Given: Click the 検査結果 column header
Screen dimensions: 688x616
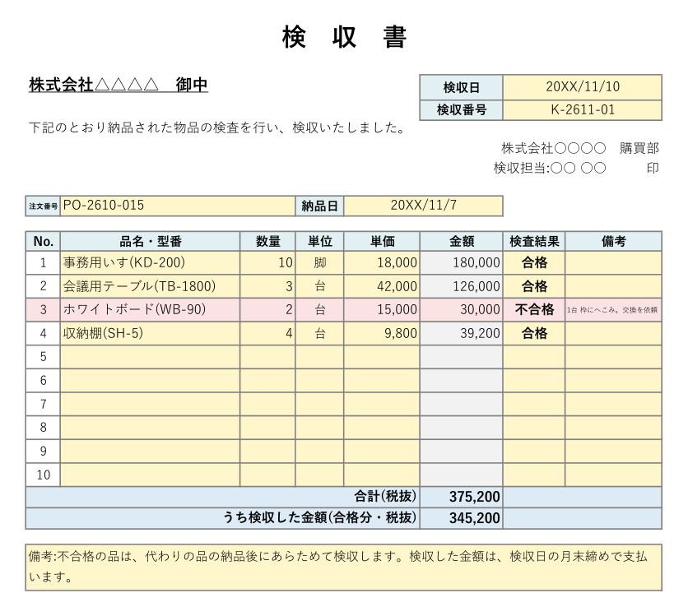Looking at the screenshot, I should [534, 241].
